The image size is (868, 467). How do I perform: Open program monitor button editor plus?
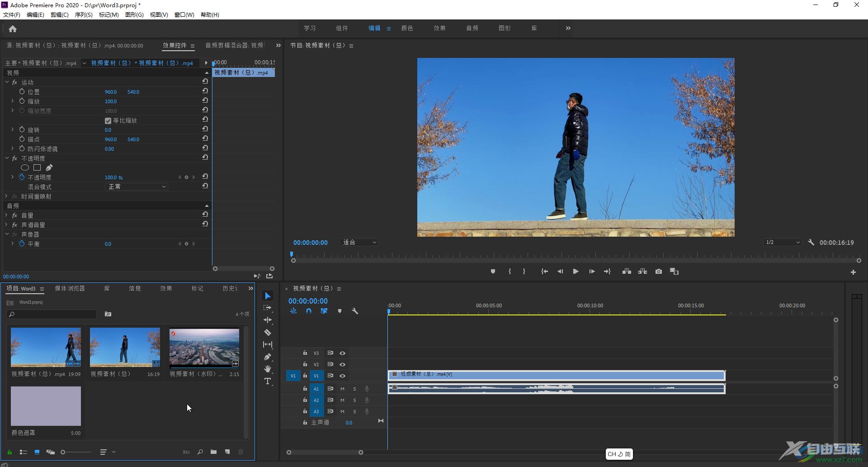[853, 272]
